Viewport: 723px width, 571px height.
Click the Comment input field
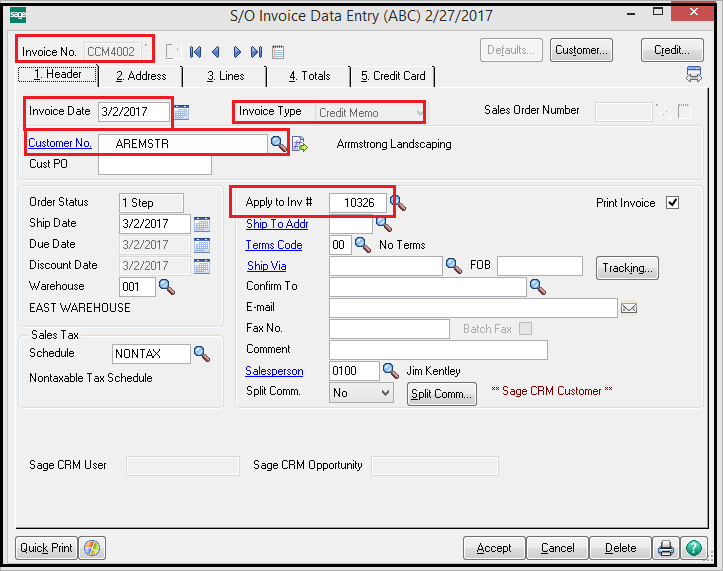point(438,350)
